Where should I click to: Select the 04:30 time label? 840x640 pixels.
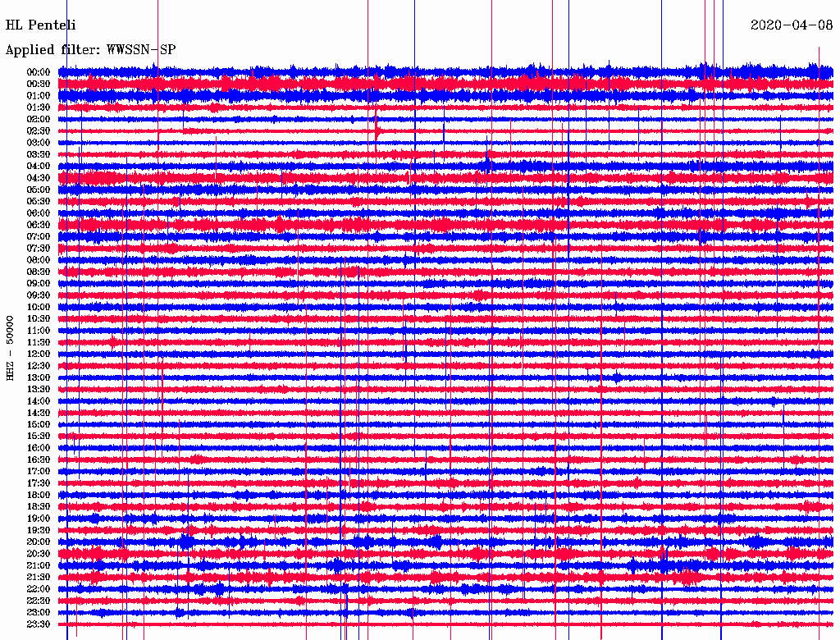click(x=39, y=178)
